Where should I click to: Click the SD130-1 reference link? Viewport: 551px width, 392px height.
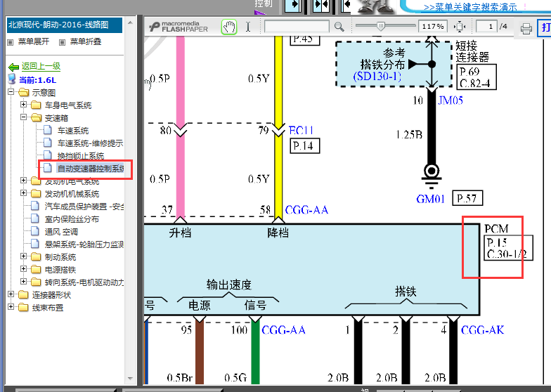pos(377,76)
